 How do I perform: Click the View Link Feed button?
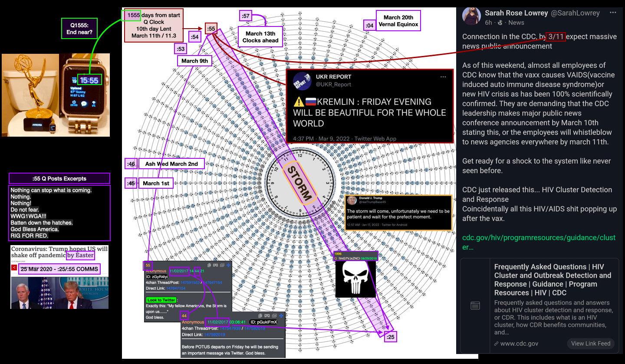[591, 343]
